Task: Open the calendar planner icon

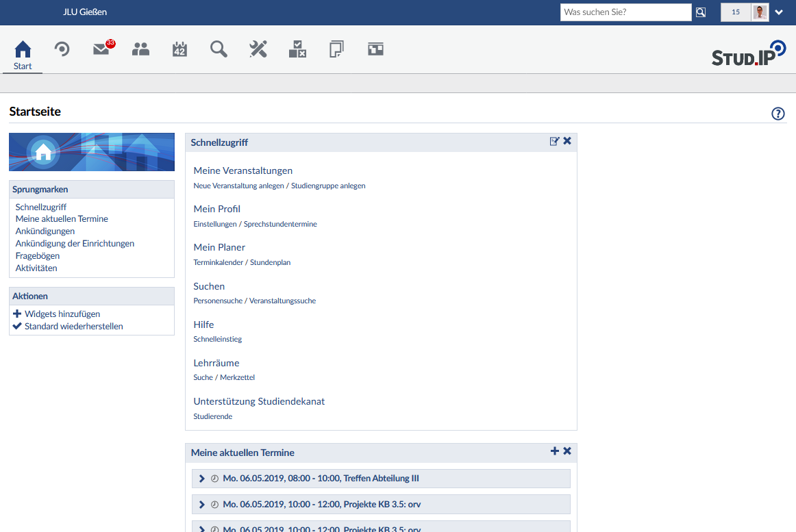Action: click(179, 49)
